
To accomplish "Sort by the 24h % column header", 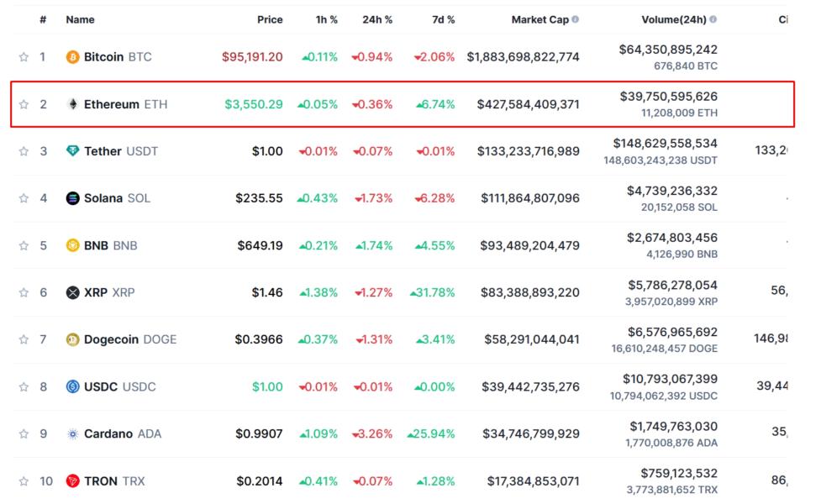I will pos(377,19).
